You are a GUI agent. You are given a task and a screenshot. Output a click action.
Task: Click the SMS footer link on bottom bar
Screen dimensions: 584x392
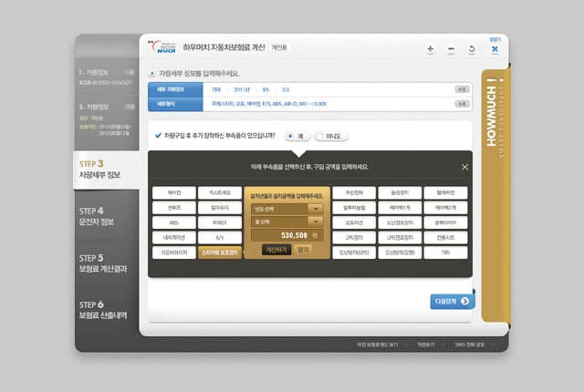pyautogui.click(x=470, y=346)
